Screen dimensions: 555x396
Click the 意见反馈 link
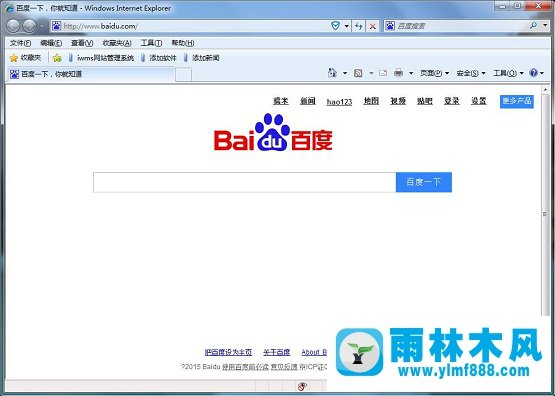(x=284, y=367)
